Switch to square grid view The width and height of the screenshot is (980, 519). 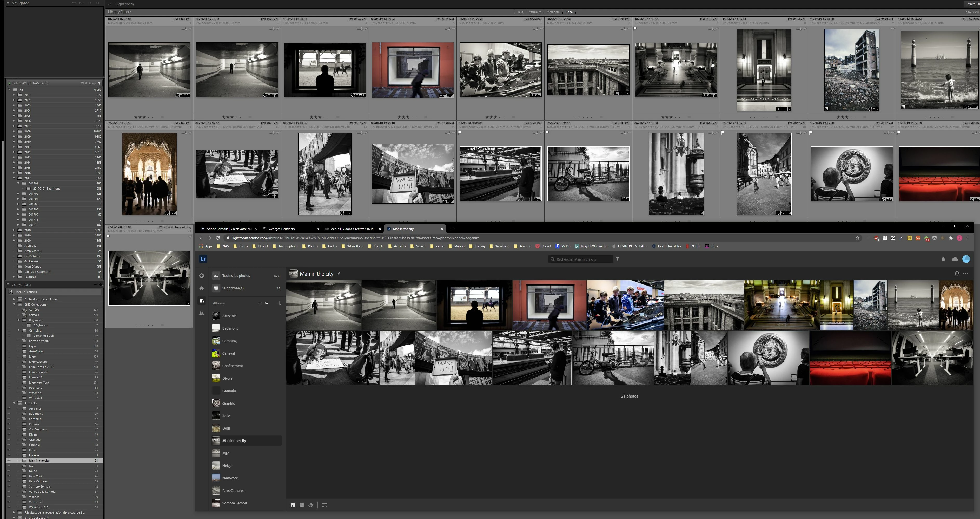pyautogui.click(x=302, y=505)
